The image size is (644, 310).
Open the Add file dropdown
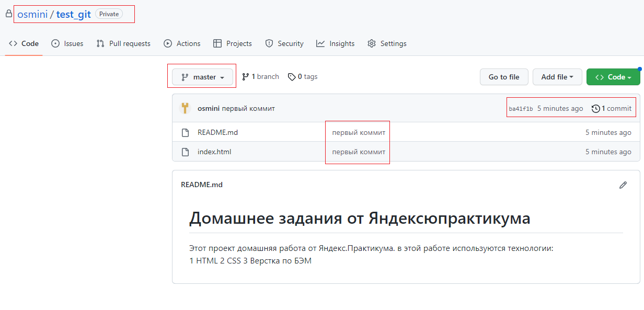[557, 77]
